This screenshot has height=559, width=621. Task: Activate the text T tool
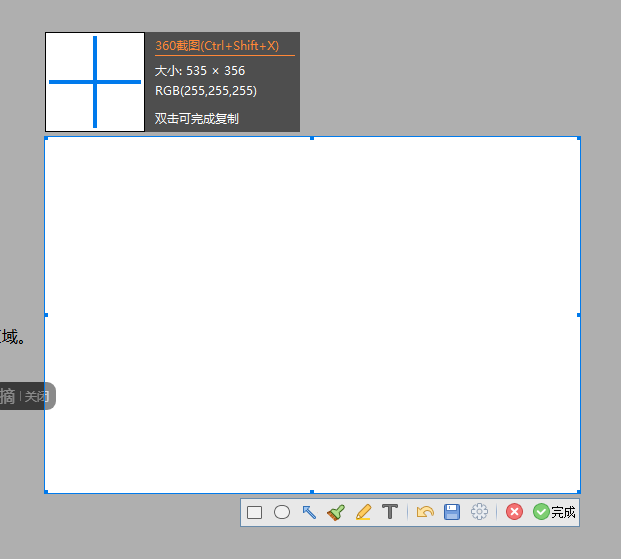click(390, 512)
